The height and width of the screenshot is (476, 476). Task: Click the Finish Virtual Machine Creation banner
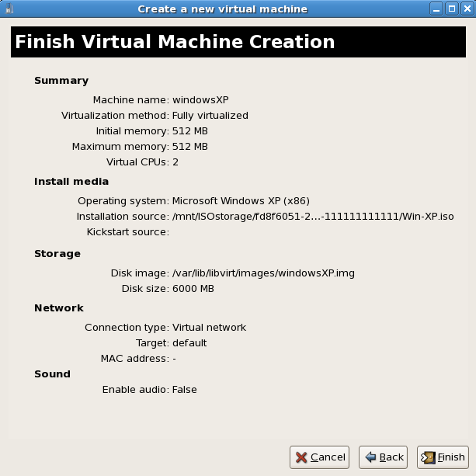click(238, 42)
